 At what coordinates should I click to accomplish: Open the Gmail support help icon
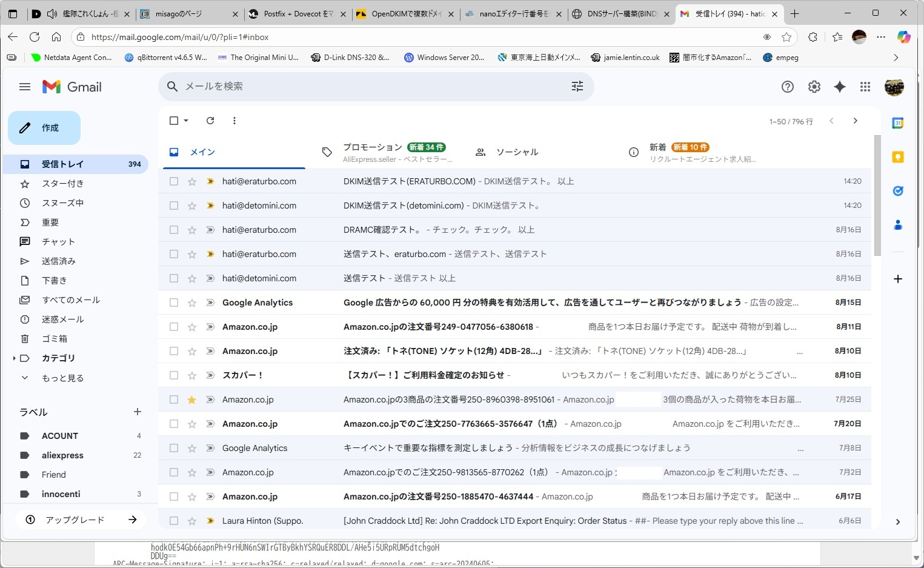coord(788,87)
